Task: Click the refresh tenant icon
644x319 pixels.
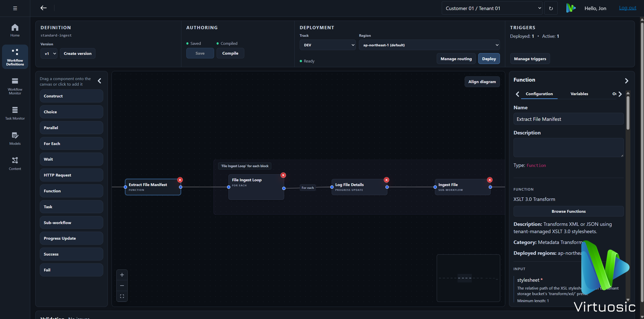Action: (551, 8)
